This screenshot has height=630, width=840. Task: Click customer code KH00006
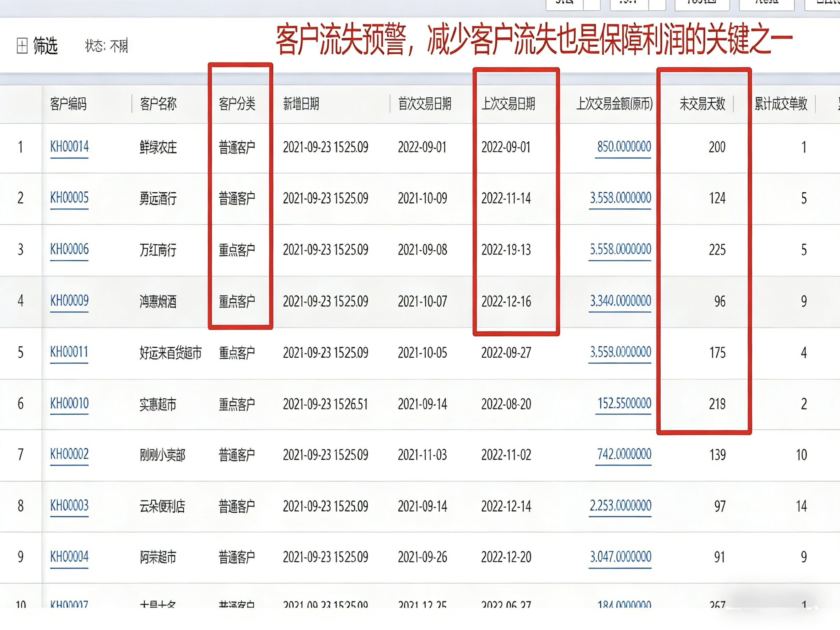click(69, 250)
